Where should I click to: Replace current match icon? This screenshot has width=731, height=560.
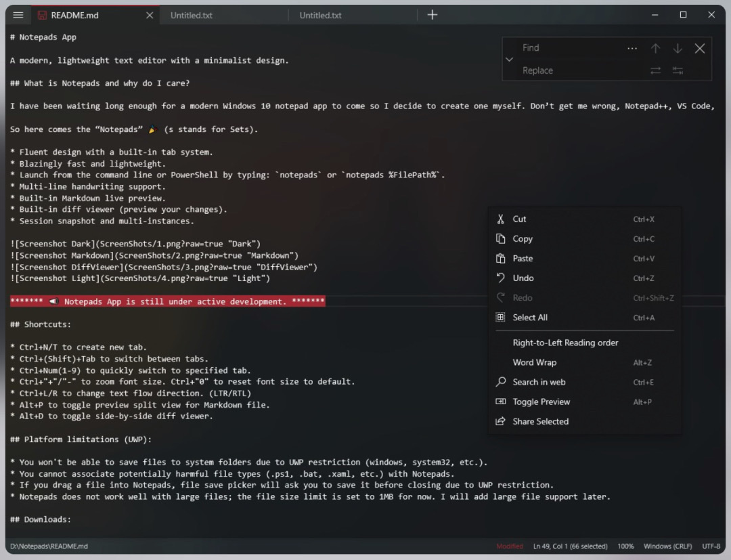[x=655, y=70]
